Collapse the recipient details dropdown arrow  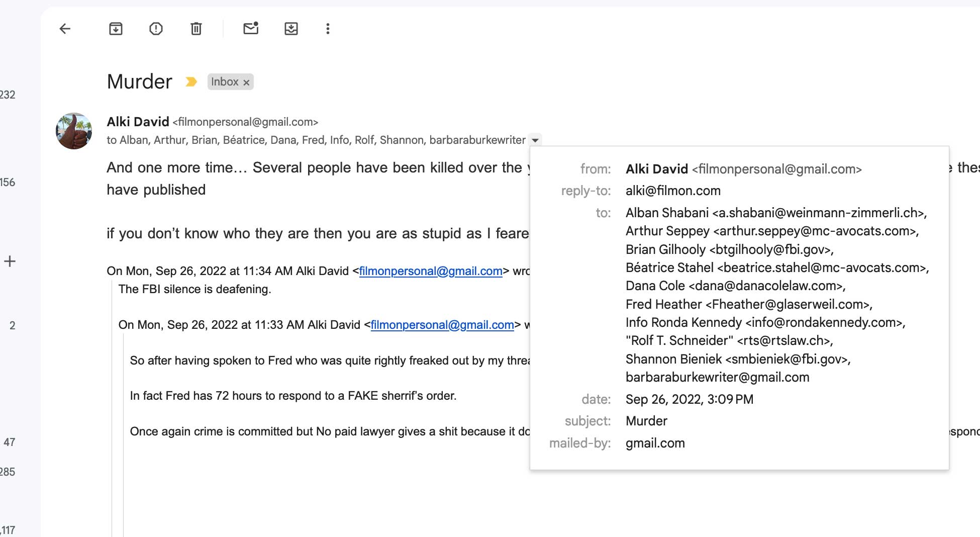tap(535, 140)
